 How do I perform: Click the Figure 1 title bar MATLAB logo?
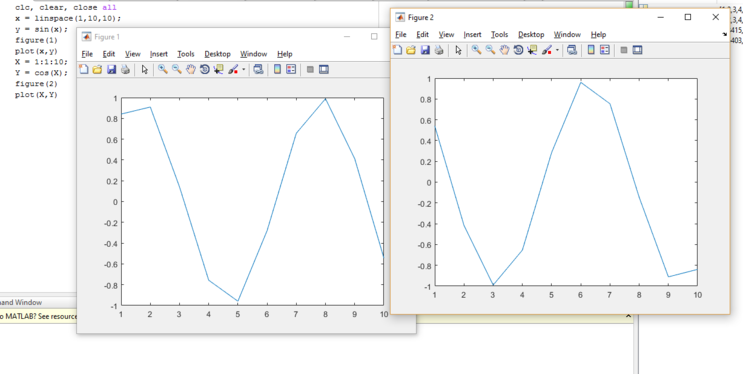click(x=87, y=36)
